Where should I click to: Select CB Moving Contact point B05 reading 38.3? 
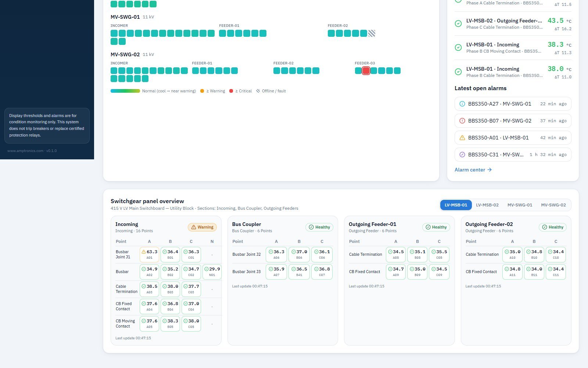[x=170, y=324]
